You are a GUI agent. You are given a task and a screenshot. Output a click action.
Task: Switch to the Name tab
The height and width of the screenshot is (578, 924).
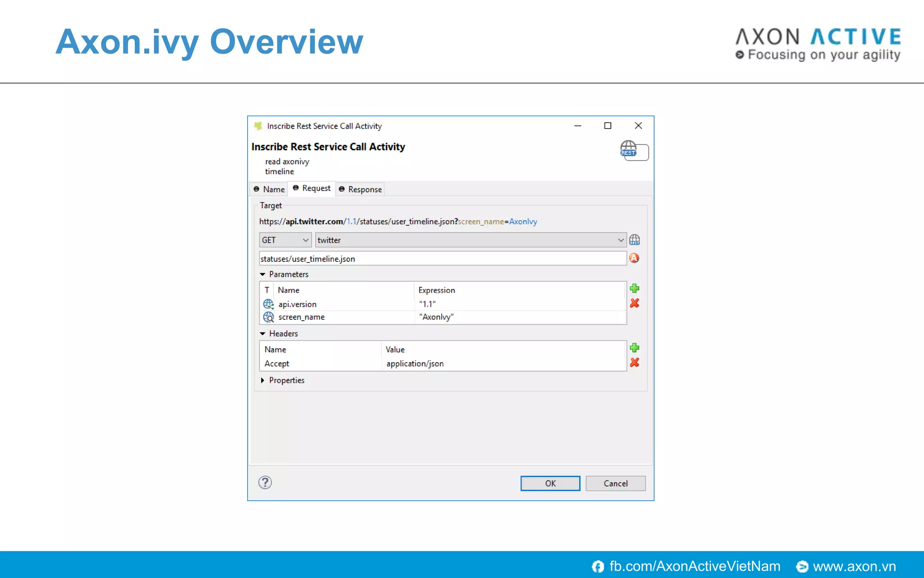coord(269,189)
